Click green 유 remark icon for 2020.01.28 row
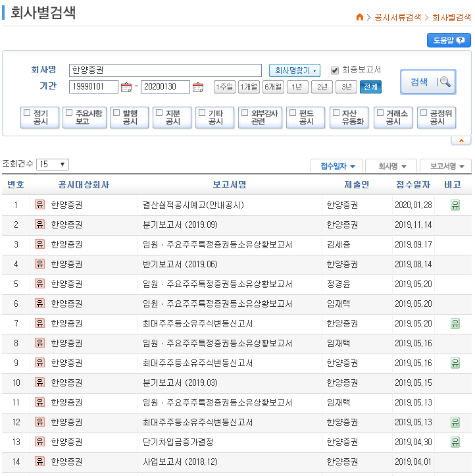This screenshot has height=476, width=475. (455, 205)
